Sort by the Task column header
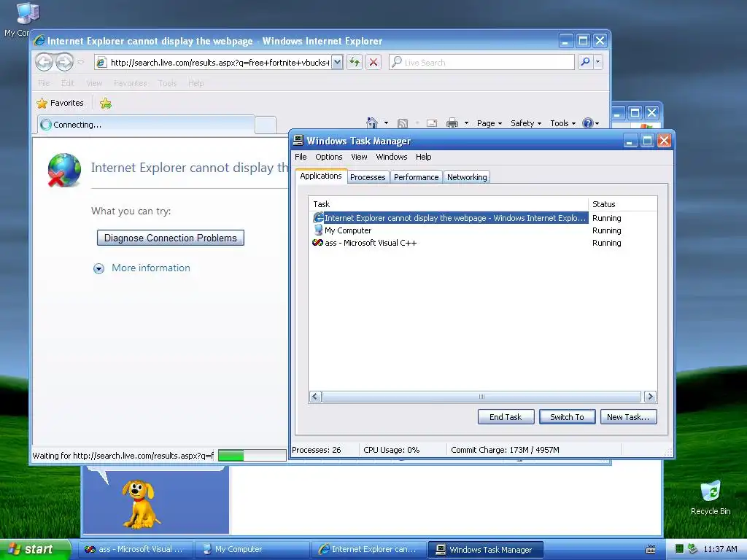This screenshot has width=747, height=560. coord(449,204)
